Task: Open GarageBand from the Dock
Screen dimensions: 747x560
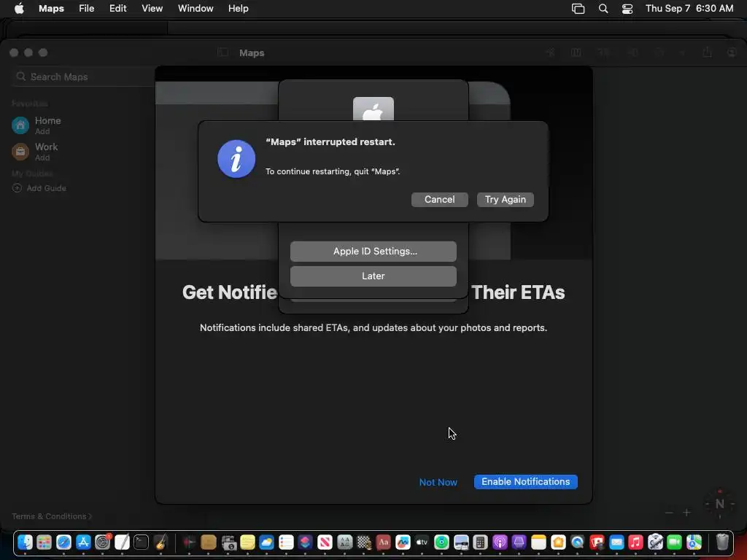Action: (161, 542)
